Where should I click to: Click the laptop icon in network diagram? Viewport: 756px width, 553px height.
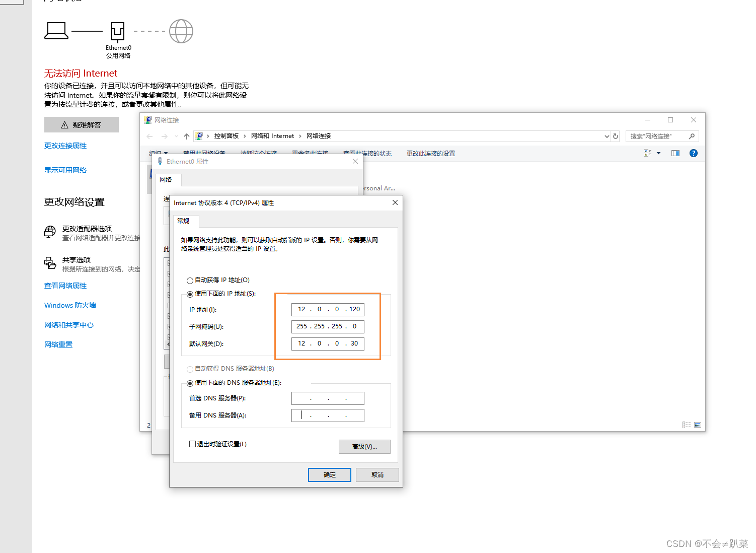coord(56,31)
